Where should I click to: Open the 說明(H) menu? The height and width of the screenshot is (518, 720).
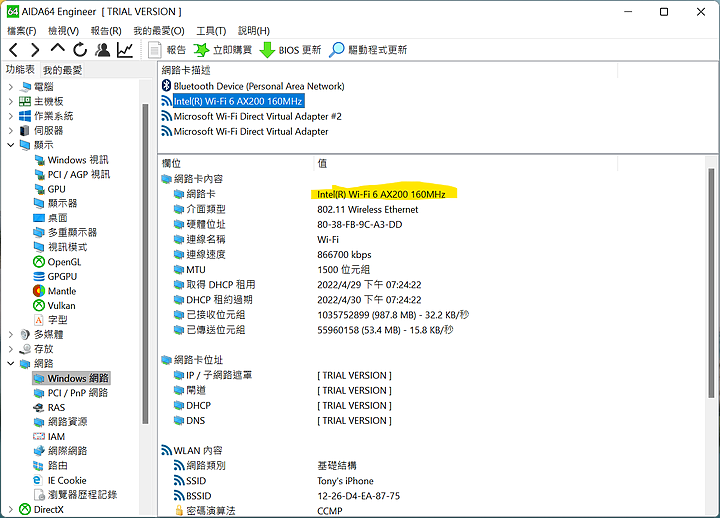[254, 31]
